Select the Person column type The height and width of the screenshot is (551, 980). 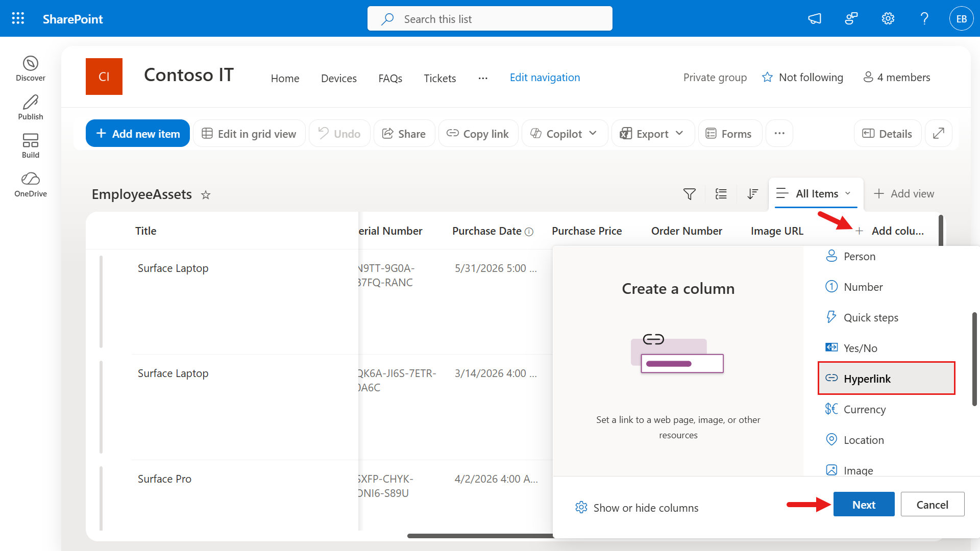[887, 257]
